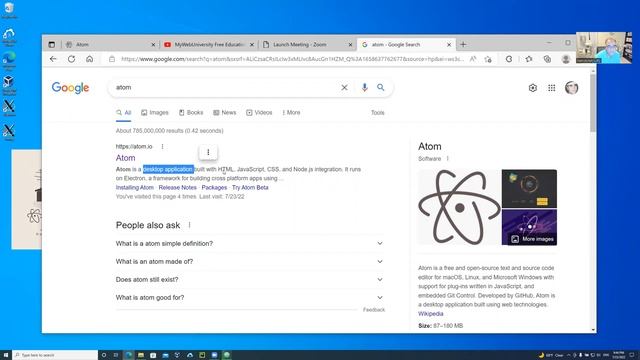Open the Google apps grid
This screenshot has width=640, height=360.
551,88
